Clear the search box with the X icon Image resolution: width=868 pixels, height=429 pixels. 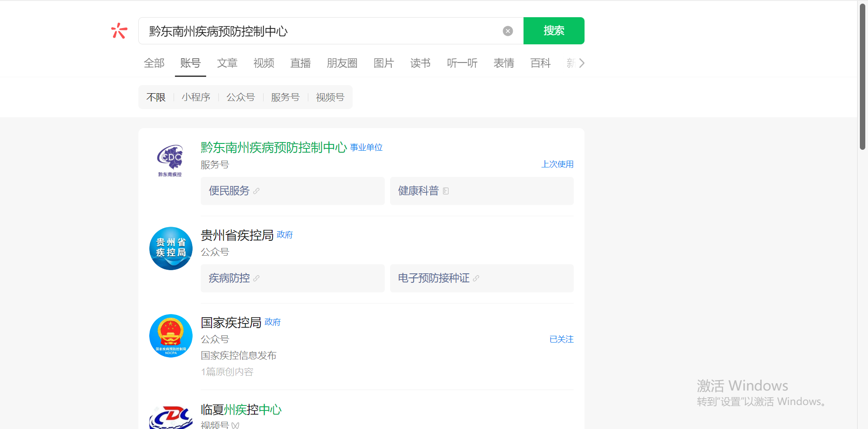click(508, 31)
